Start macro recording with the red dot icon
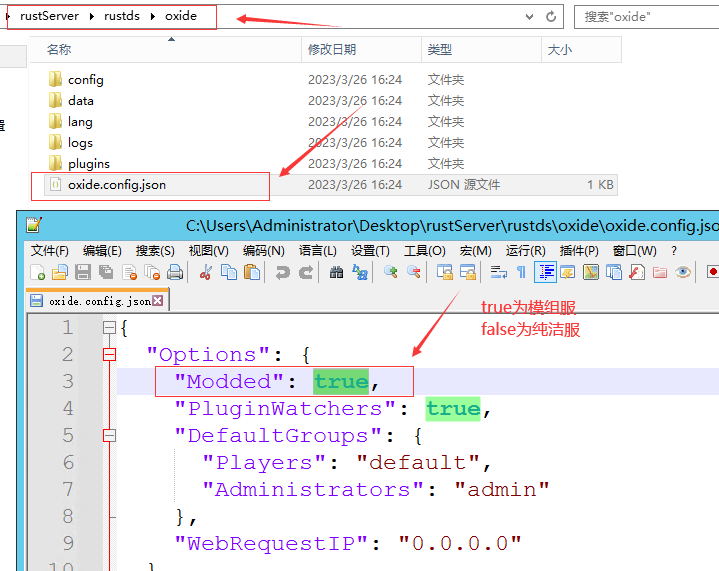Screen dimensions: 719x571 [713, 272]
